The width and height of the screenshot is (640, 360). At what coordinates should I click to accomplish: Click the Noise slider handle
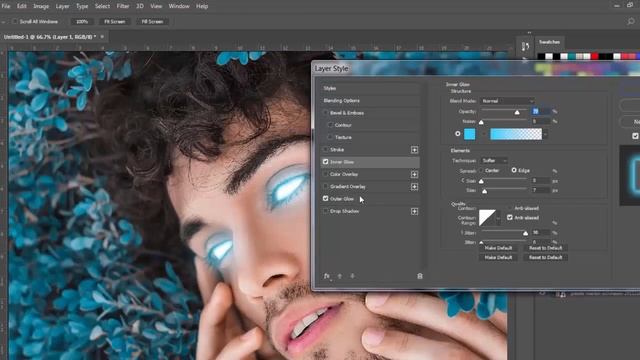[481, 122]
